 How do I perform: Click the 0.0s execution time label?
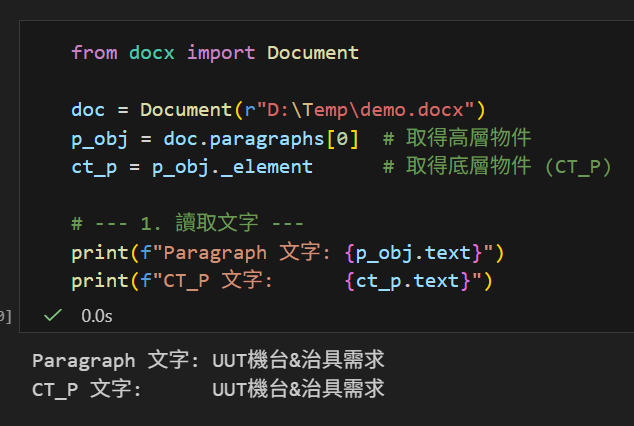(x=97, y=315)
